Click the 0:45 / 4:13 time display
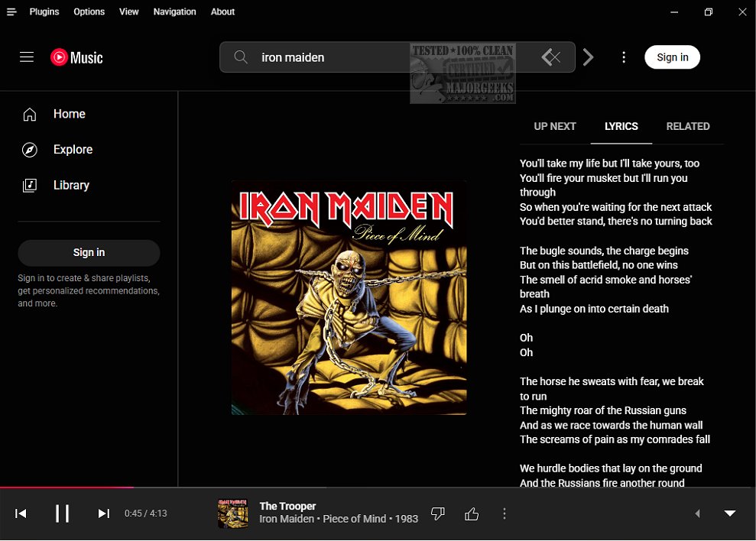Image resolution: width=756 pixels, height=541 pixels. [x=145, y=513]
